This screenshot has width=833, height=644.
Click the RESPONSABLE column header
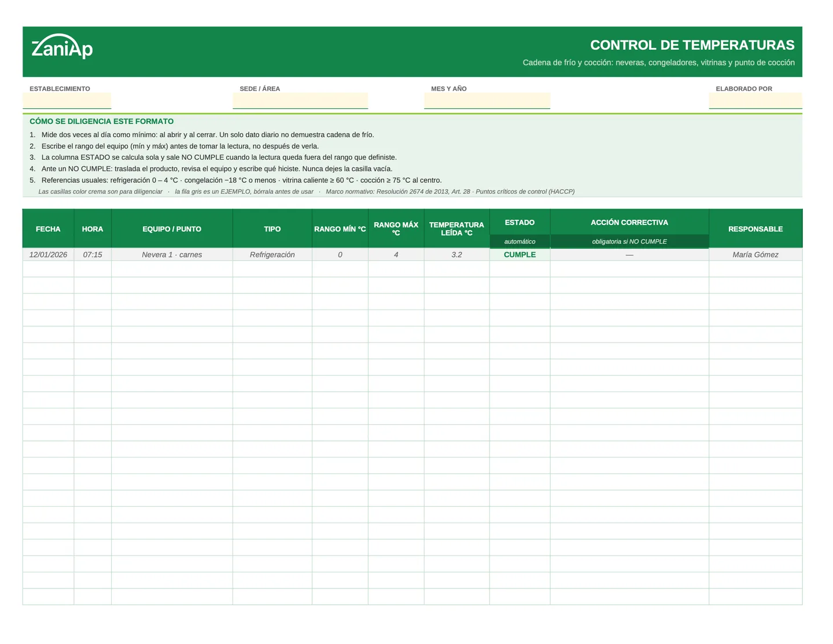point(755,229)
